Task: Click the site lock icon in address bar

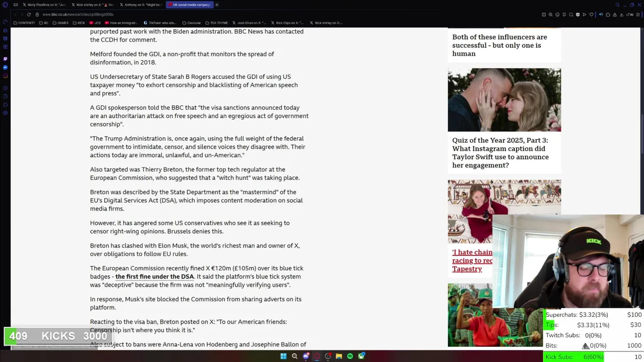Action: tap(37, 15)
